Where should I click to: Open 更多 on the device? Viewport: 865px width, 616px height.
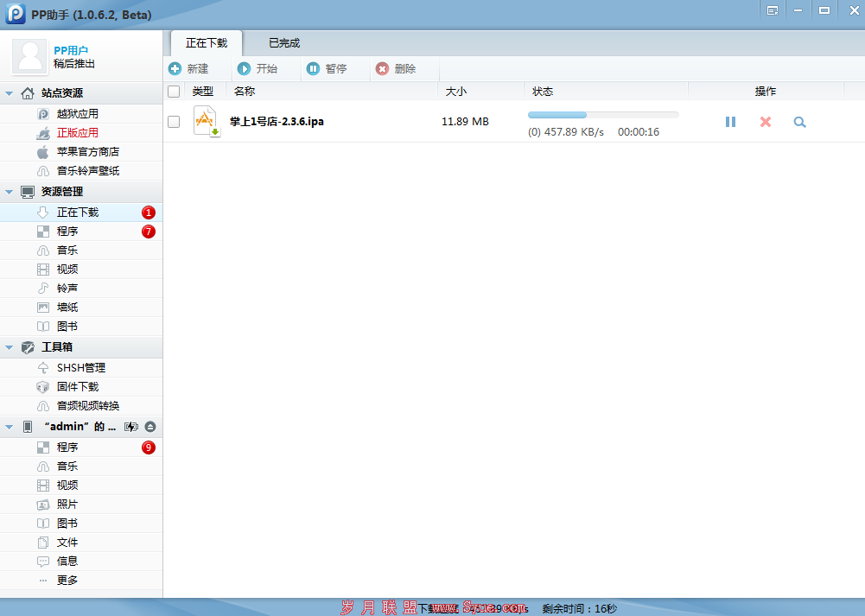tap(81, 581)
